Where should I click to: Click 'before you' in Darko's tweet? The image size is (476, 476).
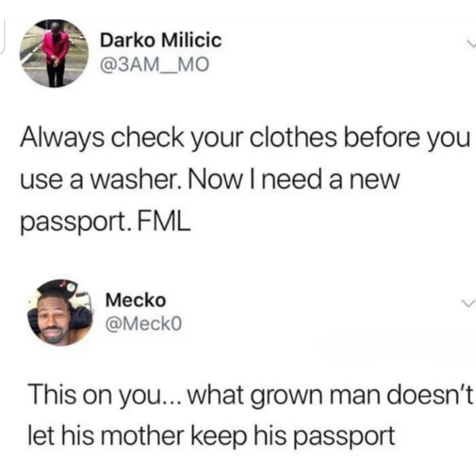[406, 138]
